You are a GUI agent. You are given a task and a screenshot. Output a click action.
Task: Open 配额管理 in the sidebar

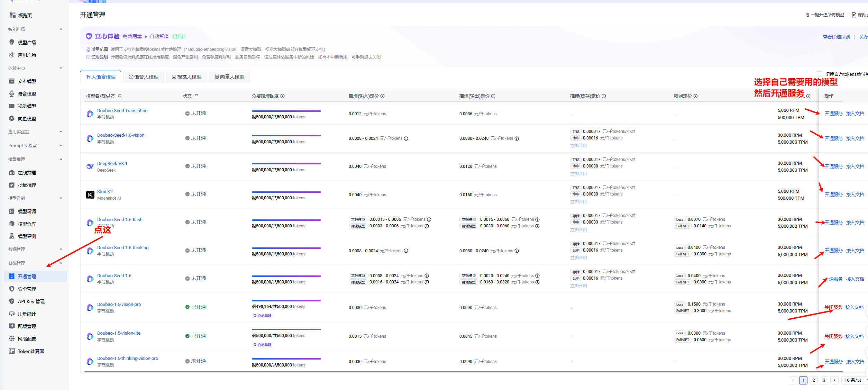tap(27, 326)
